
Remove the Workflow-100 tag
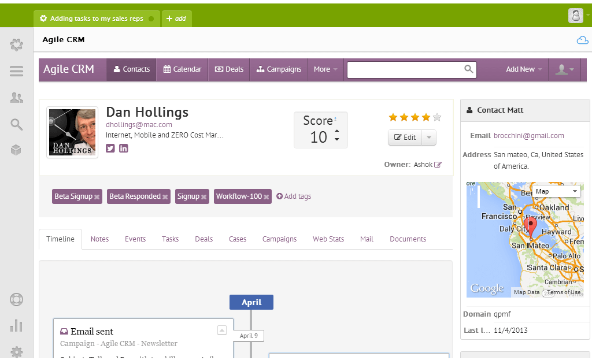coord(266,197)
